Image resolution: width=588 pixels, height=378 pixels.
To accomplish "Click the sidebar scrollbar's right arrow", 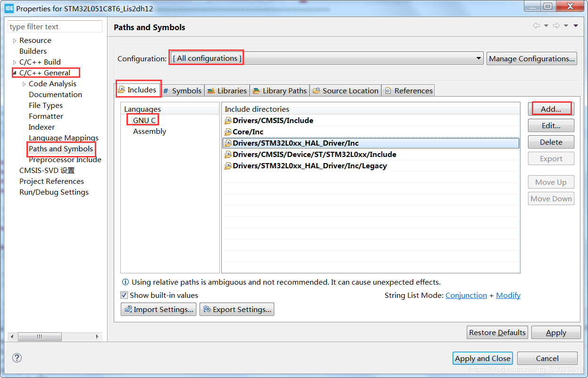I will click(x=97, y=337).
